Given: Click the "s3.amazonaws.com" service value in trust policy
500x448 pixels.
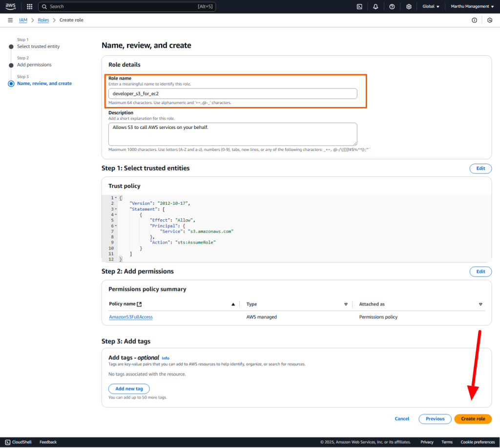Looking at the screenshot, I should pyautogui.click(x=210, y=232).
